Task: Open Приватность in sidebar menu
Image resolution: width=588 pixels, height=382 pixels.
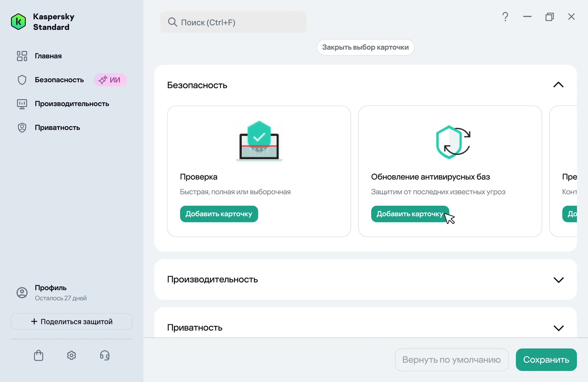Action: [x=57, y=128]
